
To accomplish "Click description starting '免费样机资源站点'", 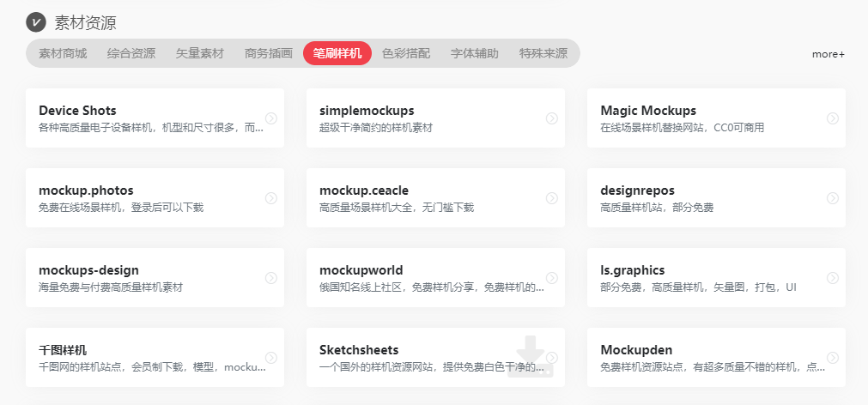I will click(713, 367).
